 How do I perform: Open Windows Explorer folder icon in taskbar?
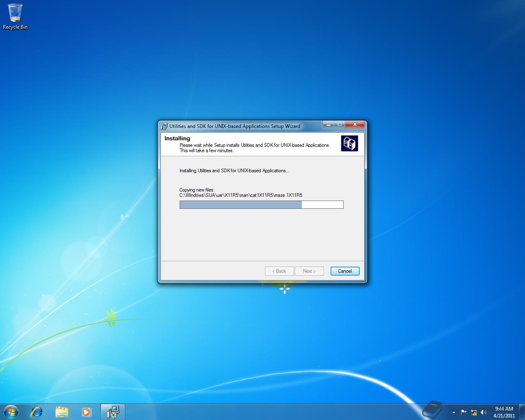pos(62,412)
